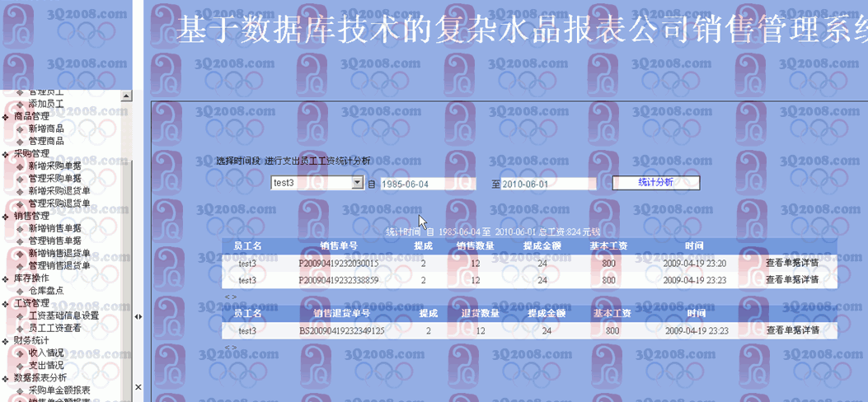Click the diamond icon beside 支出情况
868x402 pixels.
(x=21, y=366)
